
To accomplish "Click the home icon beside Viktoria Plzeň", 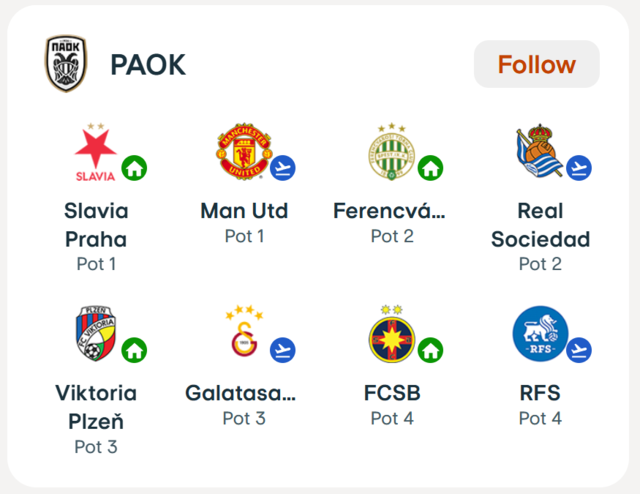I will pyautogui.click(x=134, y=350).
